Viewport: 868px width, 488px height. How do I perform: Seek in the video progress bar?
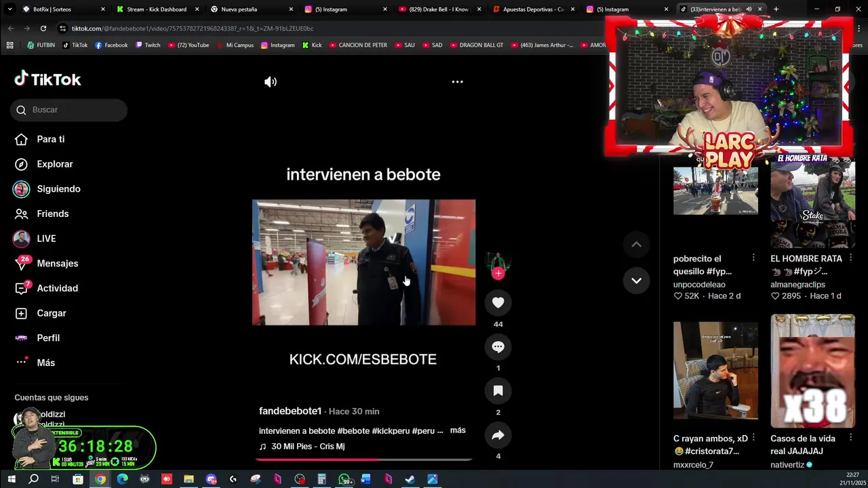click(363, 460)
